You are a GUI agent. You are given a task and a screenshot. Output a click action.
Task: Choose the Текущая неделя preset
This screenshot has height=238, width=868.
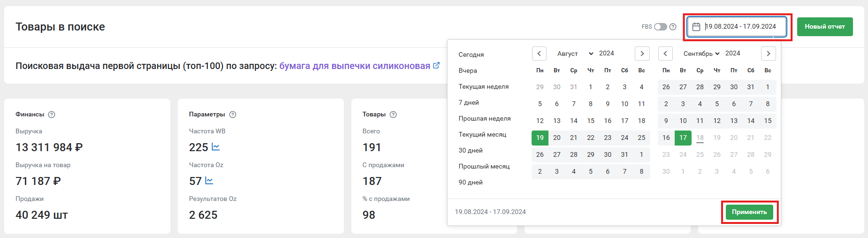tap(483, 86)
